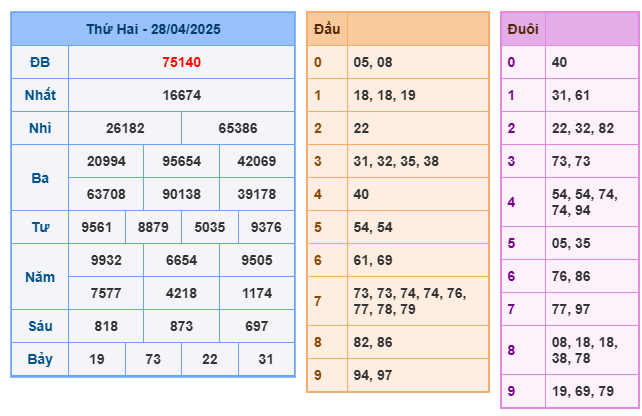Click the number 22 in Bảy row
Image resolution: width=642 pixels, height=416 pixels.
point(210,359)
